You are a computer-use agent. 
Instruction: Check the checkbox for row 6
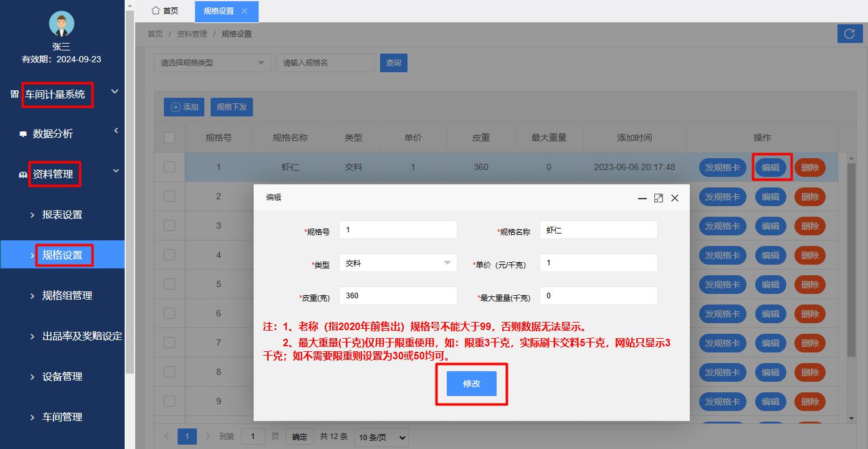point(169,313)
